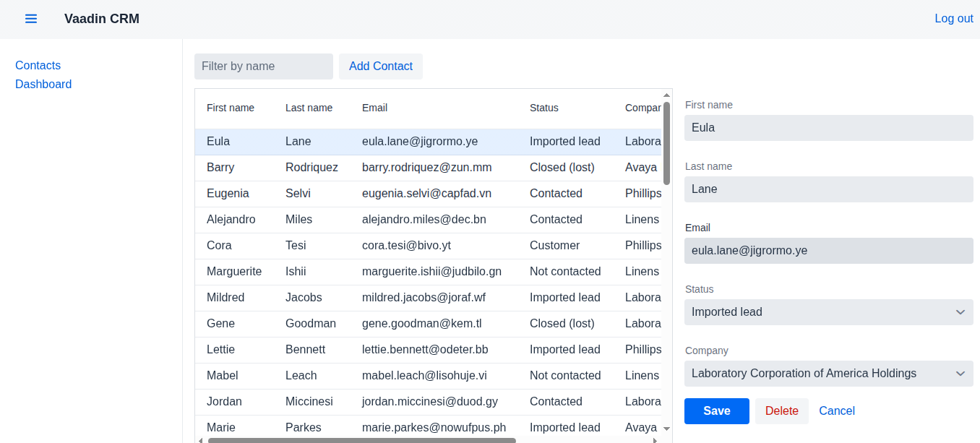Cancel editing the contact form
This screenshot has width=980, height=443.
(x=836, y=410)
